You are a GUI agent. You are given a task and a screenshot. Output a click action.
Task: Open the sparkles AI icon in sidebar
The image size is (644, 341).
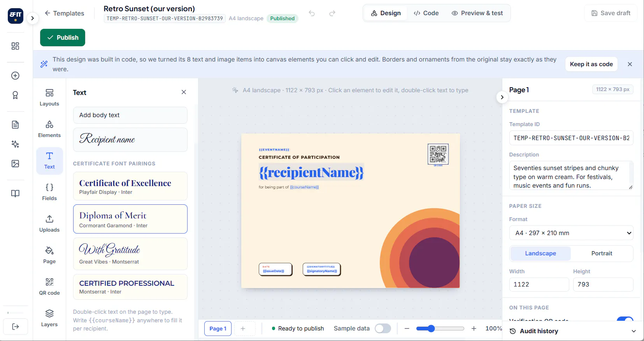[x=15, y=144]
